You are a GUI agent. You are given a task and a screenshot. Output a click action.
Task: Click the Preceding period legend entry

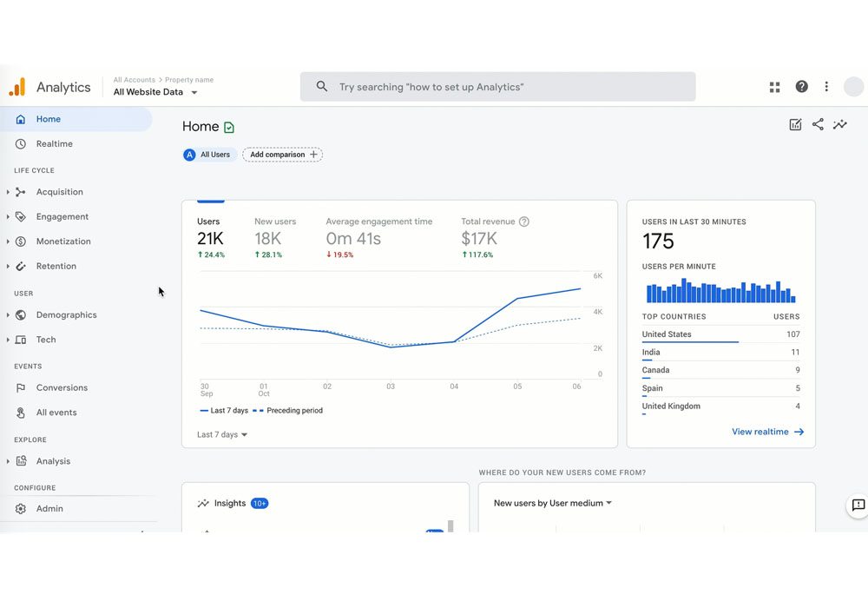(288, 411)
